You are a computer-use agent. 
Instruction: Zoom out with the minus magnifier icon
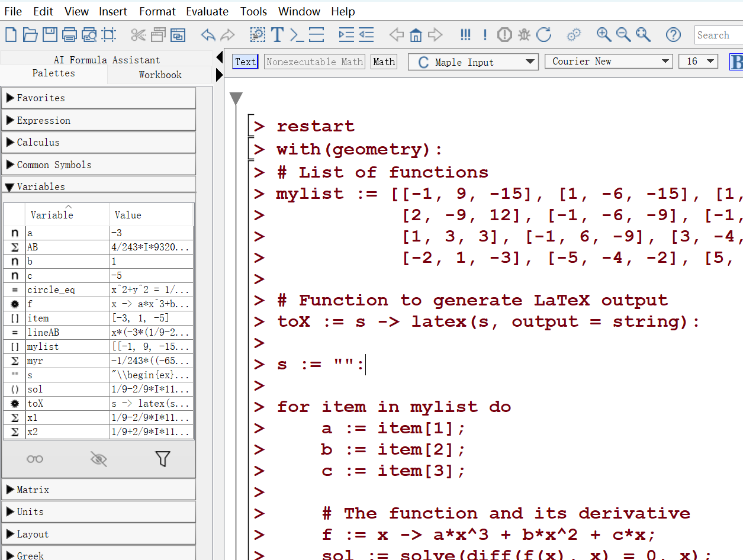tap(623, 35)
